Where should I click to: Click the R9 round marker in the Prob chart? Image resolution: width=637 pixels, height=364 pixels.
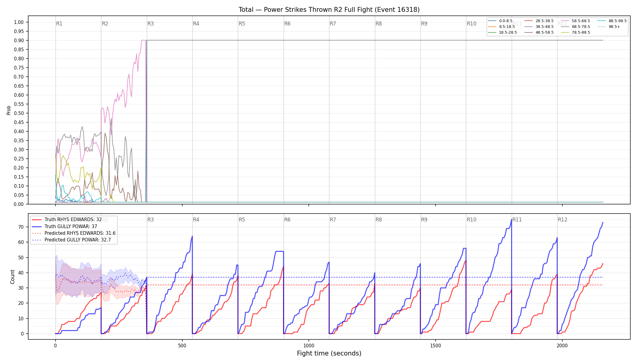point(424,24)
